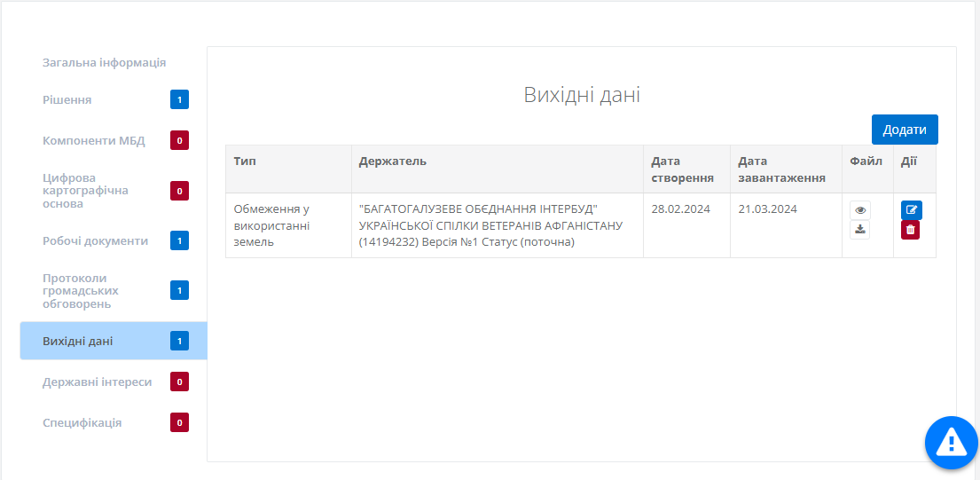980x480 pixels.
Task: Click the Дата створення column header
Action: [x=682, y=169]
